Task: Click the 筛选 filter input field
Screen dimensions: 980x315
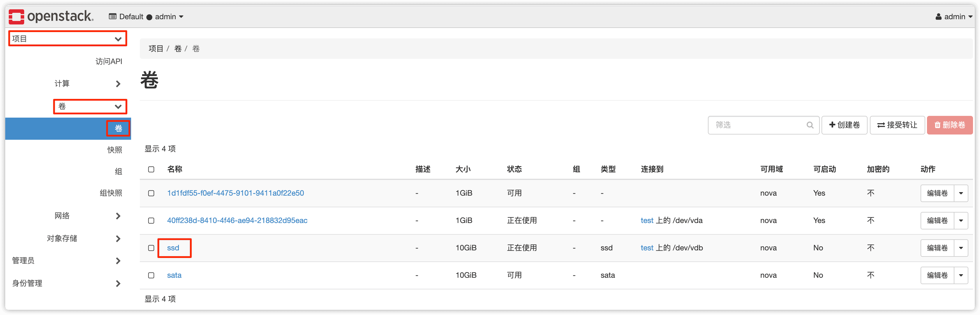Action: click(757, 125)
